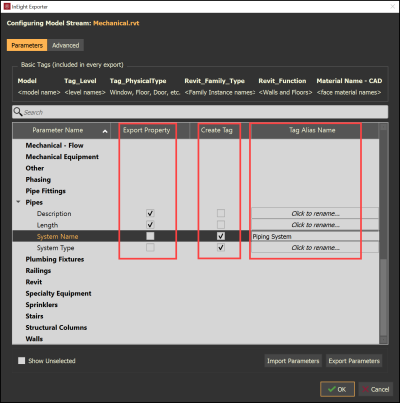Uncheck Export Property for Description
The width and height of the screenshot is (400, 403).
click(x=150, y=213)
